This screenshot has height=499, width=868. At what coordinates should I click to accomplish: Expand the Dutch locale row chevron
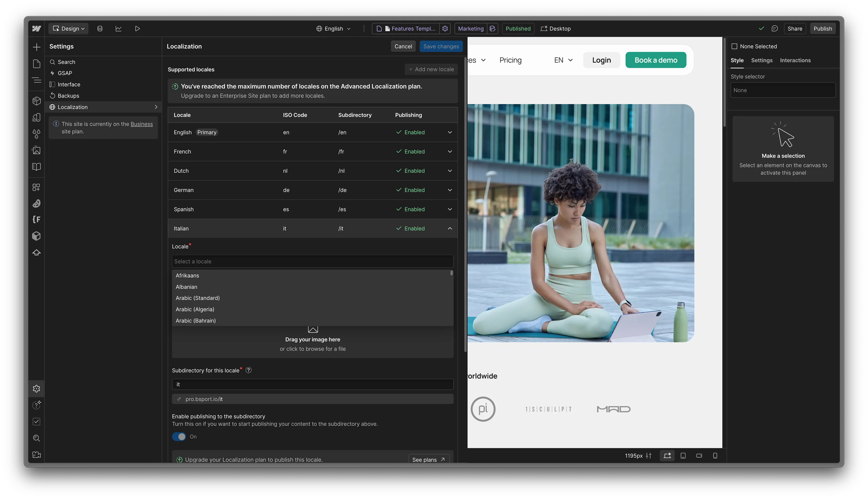click(450, 171)
